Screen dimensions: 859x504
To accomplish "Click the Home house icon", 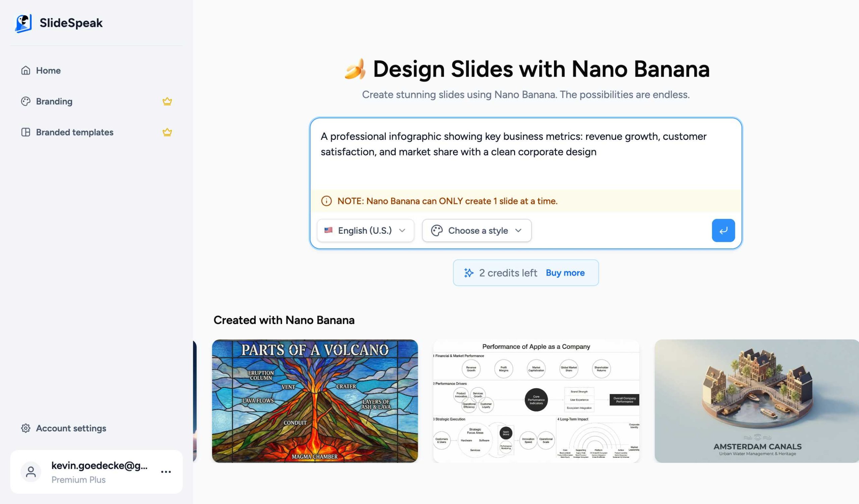I will click(26, 70).
